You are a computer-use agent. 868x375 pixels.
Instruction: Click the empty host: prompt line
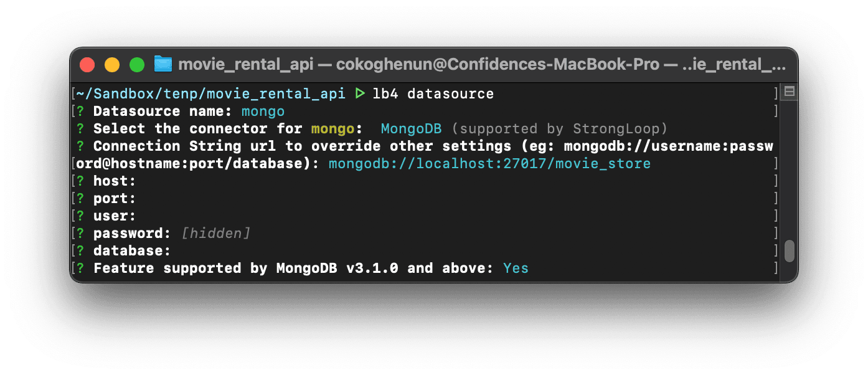tap(115, 181)
